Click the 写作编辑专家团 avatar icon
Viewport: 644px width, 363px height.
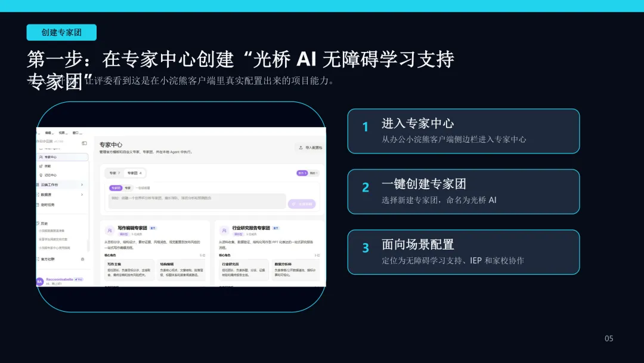(109, 230)
